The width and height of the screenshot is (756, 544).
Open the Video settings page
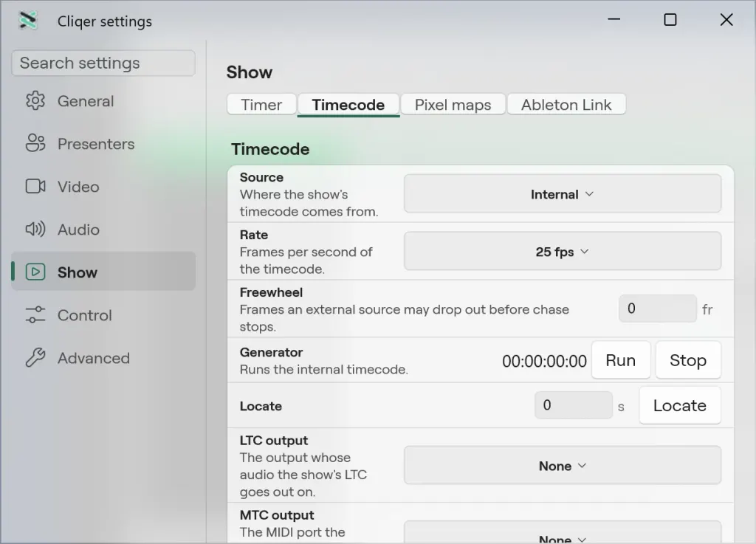click(103, 187)
